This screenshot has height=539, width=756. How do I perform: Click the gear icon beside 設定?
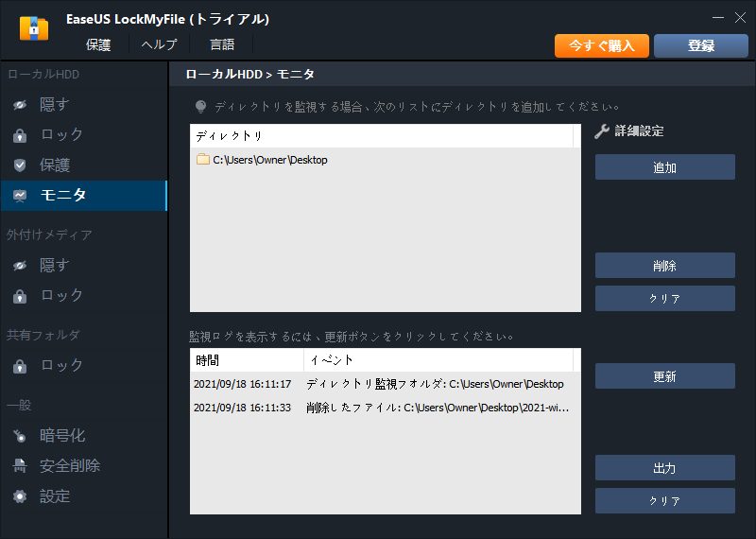coord(20,496)
